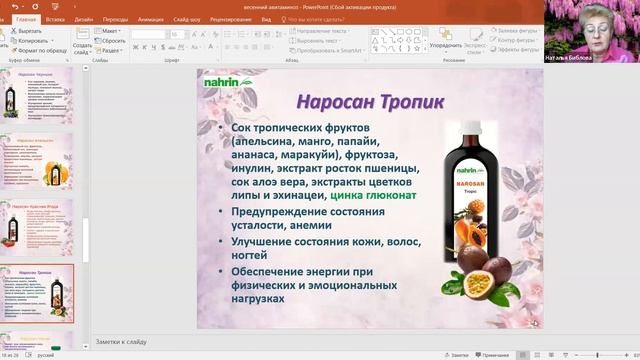
Task: Click the zoom slider handle in status bar
Action: (x=597, y=356)
